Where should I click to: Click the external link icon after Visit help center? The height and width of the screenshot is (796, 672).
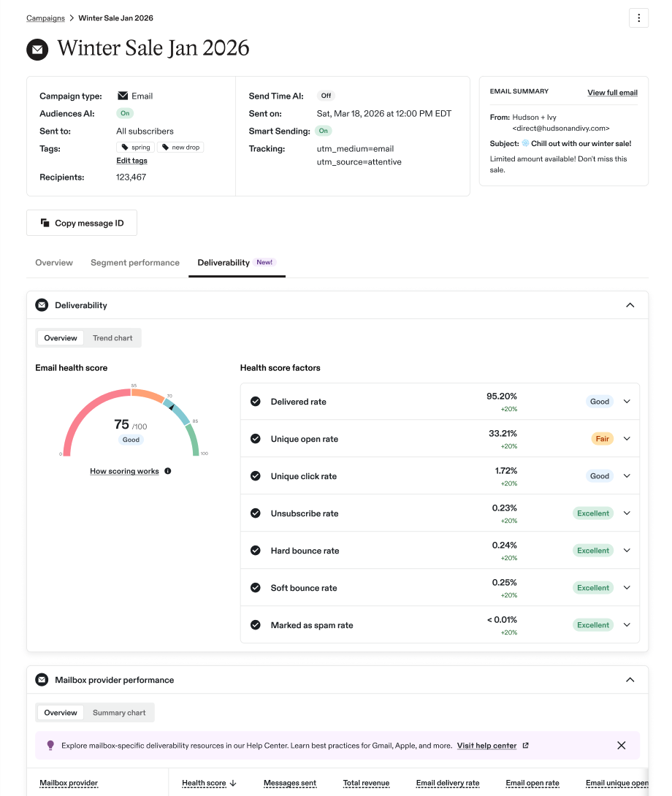pyautogui.click(x=526, y=745)
